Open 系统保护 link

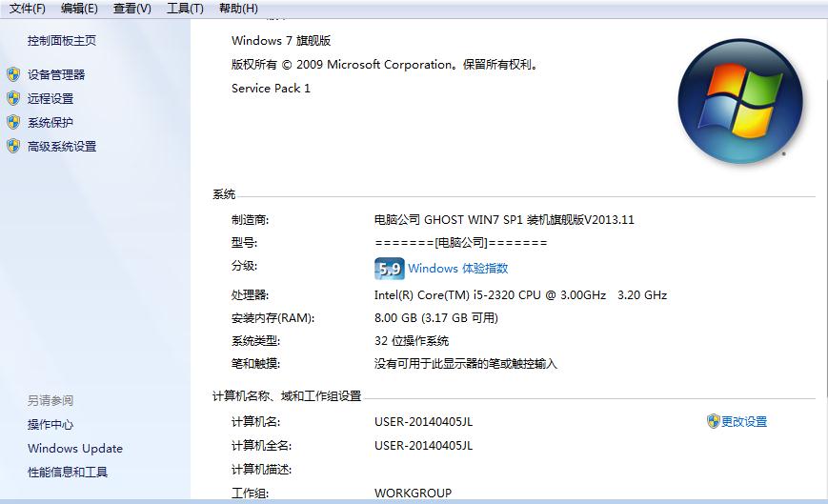coord(50,123)
